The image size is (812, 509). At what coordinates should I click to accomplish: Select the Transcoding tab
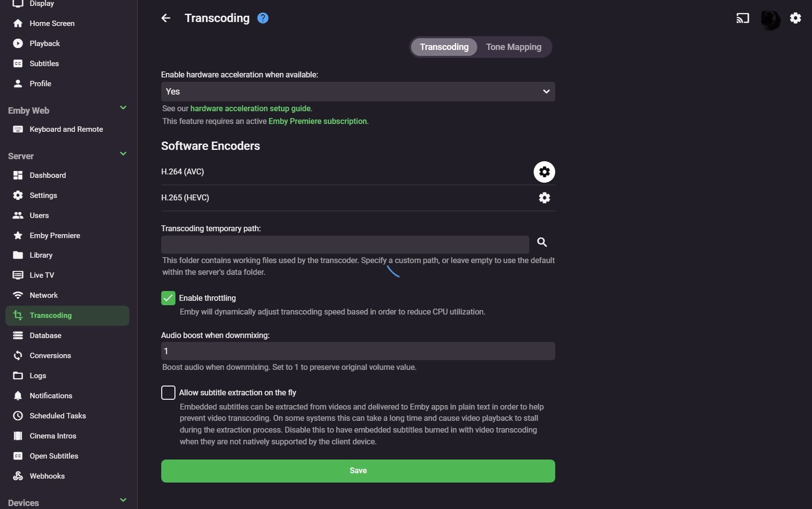(x=443, y=47)
